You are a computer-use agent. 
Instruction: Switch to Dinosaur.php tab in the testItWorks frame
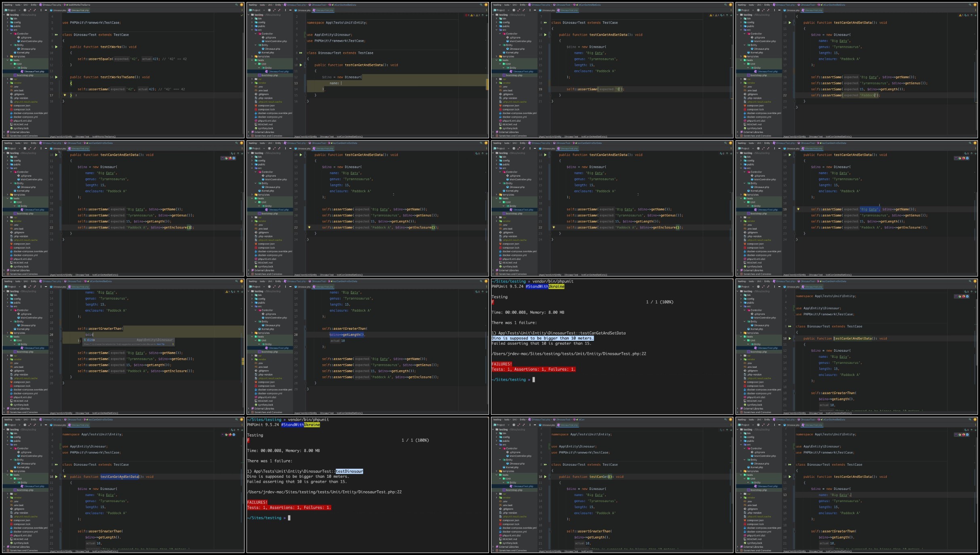tap(59, 10)
